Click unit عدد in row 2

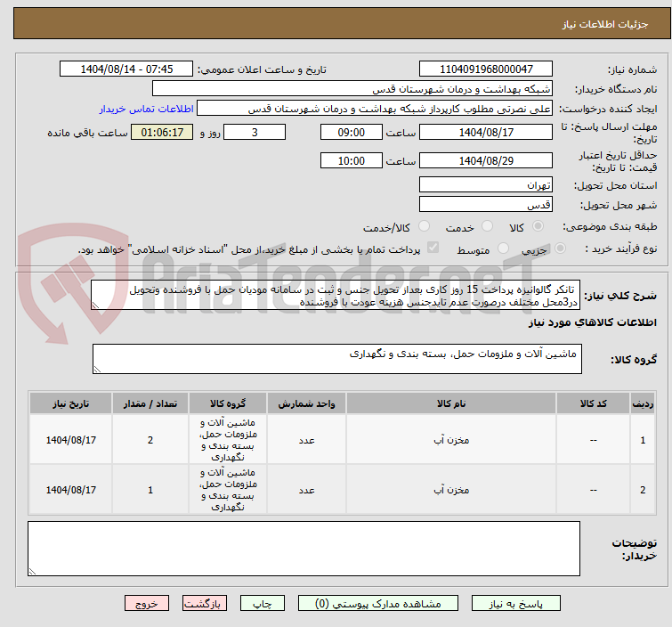pyautogui.click(x=306, y=490)
